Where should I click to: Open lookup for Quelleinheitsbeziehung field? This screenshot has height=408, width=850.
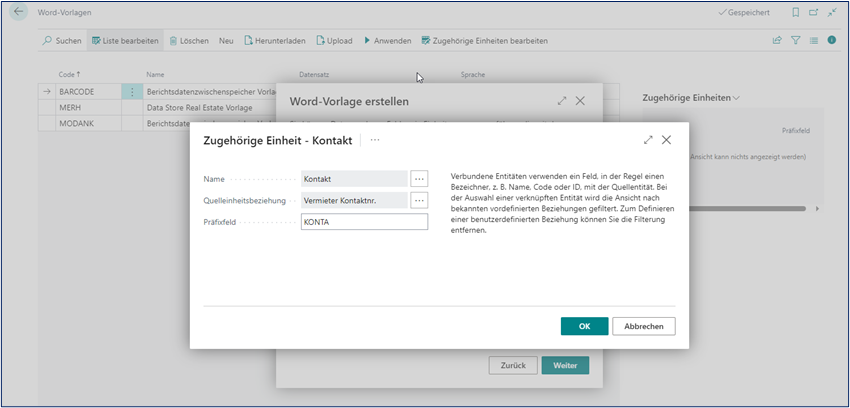419,200
